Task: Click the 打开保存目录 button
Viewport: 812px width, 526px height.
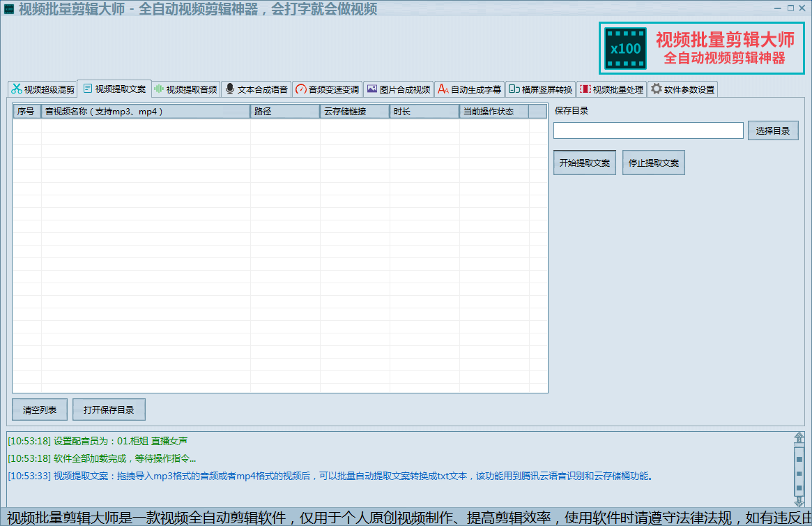Action: 109,410
